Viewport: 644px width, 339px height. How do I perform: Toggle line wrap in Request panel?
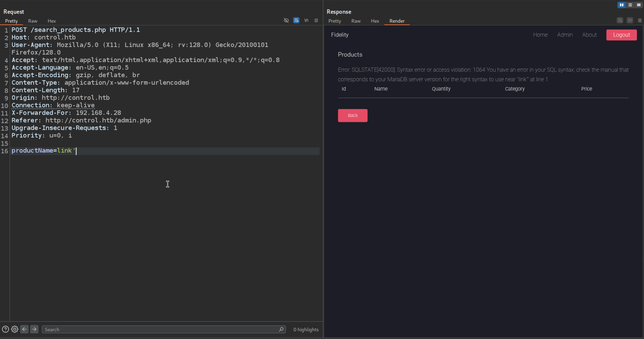point(296,20)
